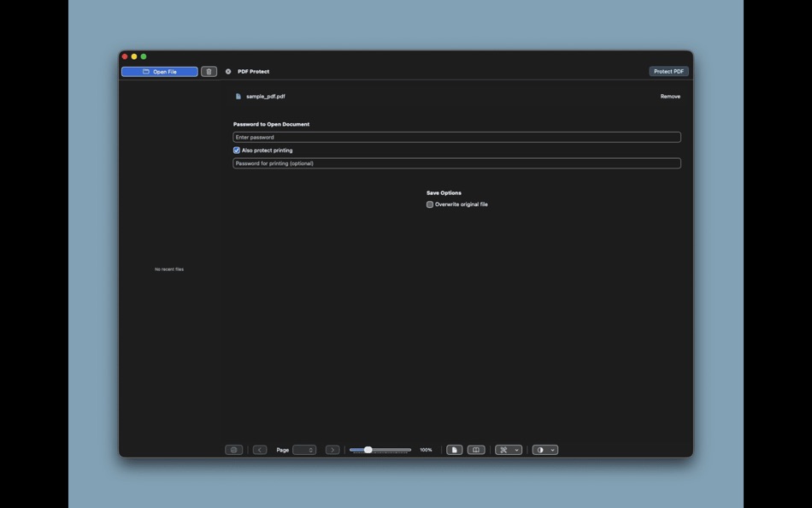Uncheck Also protect printing checkbox
Image resolution: width=812 pixels, height=508 pixels.
coord(237,151)
